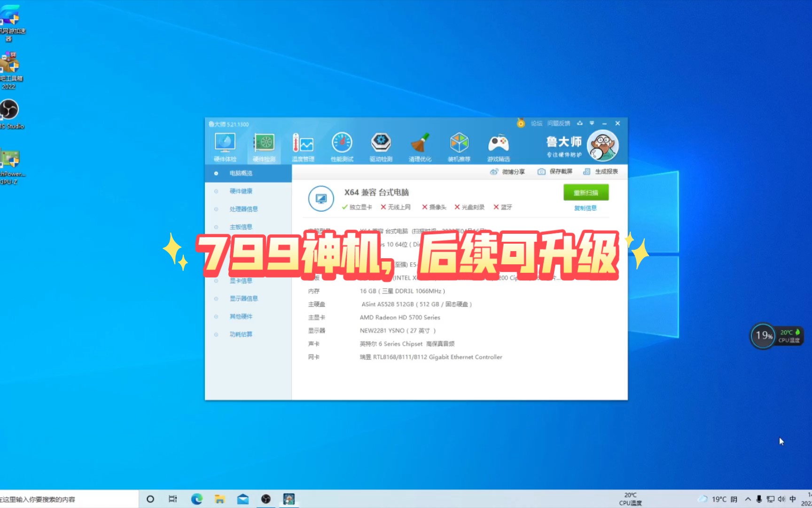Click AMD Radeon HD 5700 Series text
Image resolution: width=812 pixels, height=508 pixels.
400,317
